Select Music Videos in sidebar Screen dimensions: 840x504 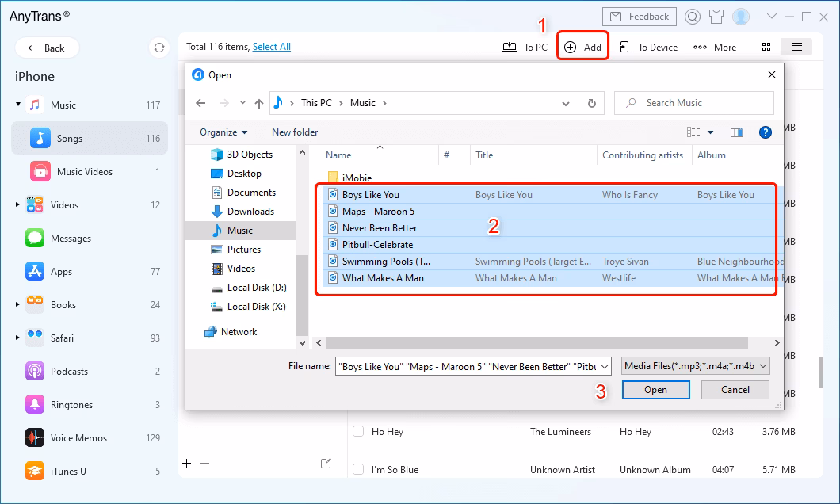tap(84, 172)
